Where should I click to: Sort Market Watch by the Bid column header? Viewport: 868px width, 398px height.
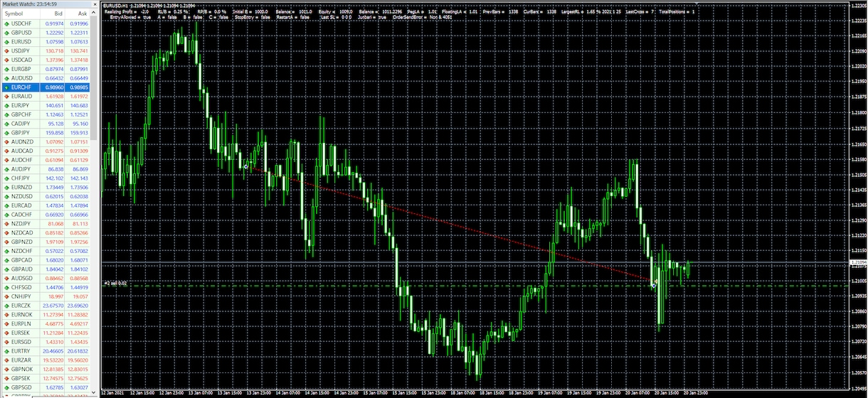(x=51, y=14)
